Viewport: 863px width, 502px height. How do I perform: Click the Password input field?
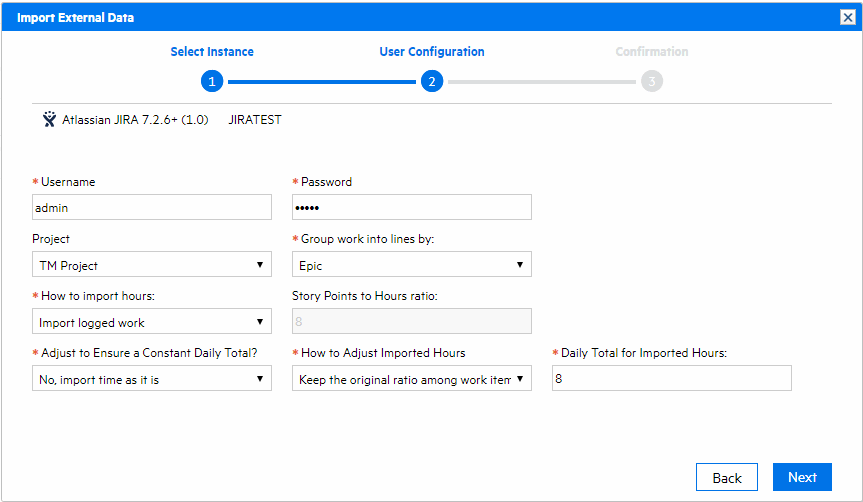412,207
